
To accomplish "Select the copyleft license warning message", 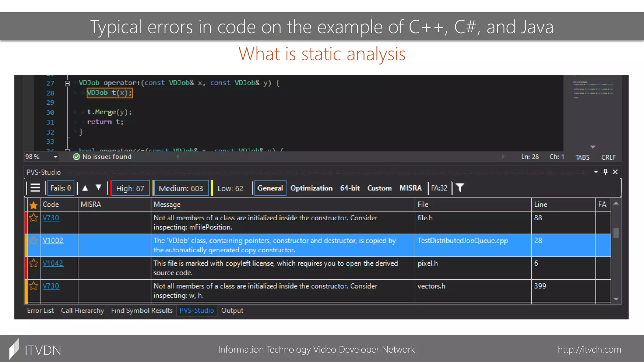I will point(283,268).
